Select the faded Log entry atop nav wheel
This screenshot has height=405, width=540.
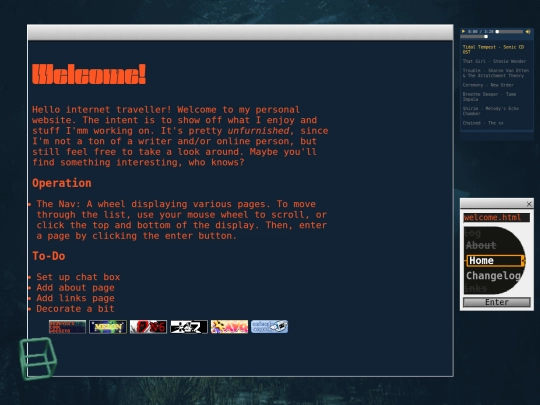tap(472, 233)
